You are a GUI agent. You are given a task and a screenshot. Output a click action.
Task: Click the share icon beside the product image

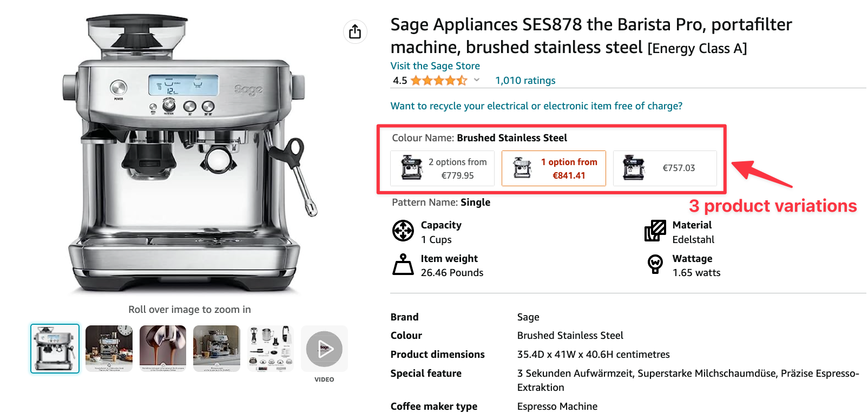(x=355, y=31)
